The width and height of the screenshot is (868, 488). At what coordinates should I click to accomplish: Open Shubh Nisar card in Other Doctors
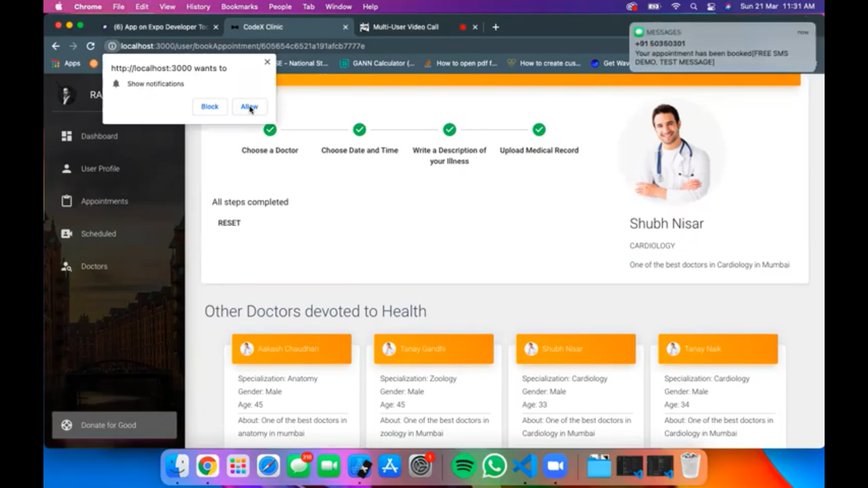576,349
